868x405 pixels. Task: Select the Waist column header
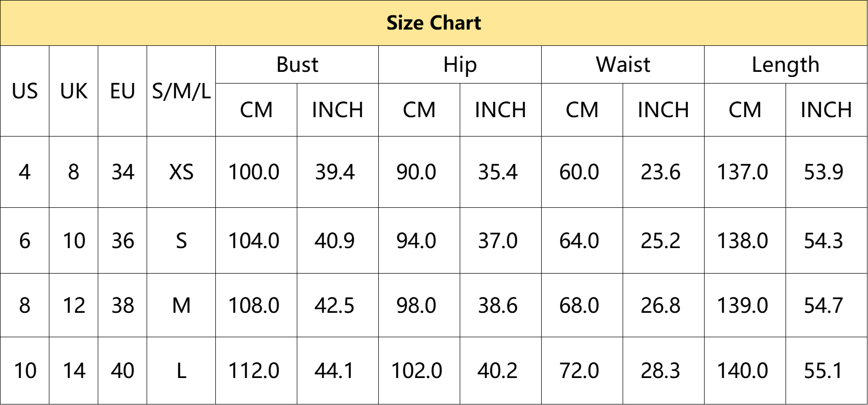point(623,65)
